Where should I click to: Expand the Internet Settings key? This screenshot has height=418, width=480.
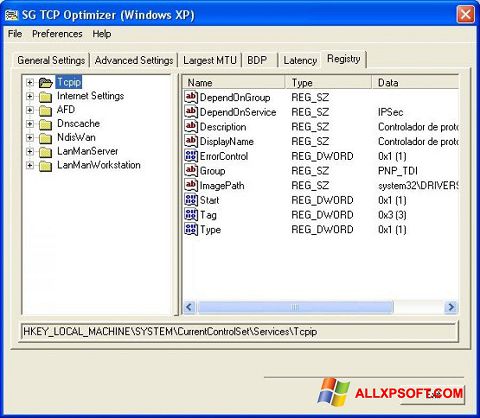[x=30, y=96]
